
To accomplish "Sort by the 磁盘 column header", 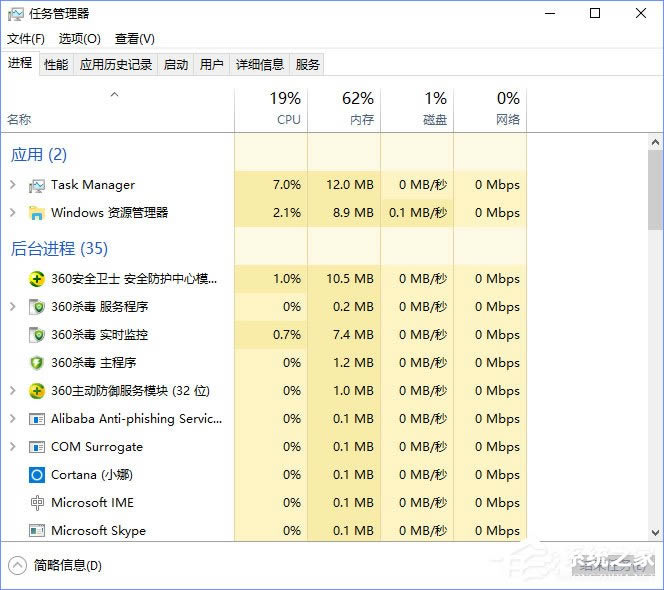I will [x=417, y=110].
